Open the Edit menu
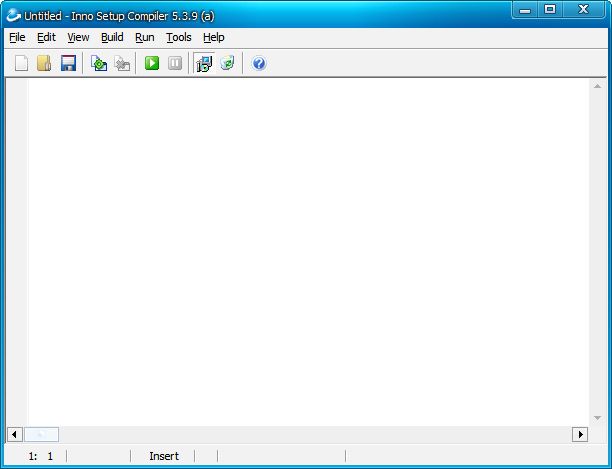 coord(46,37)
